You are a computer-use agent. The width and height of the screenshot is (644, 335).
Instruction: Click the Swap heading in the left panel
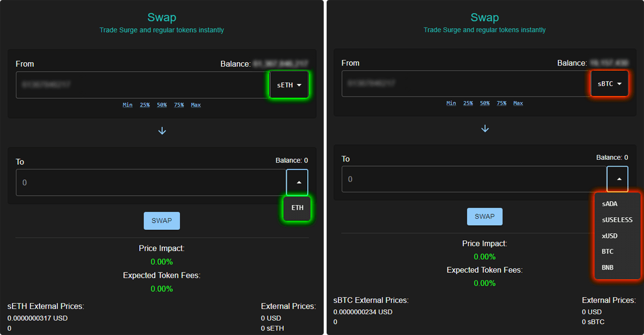[162, 18]
